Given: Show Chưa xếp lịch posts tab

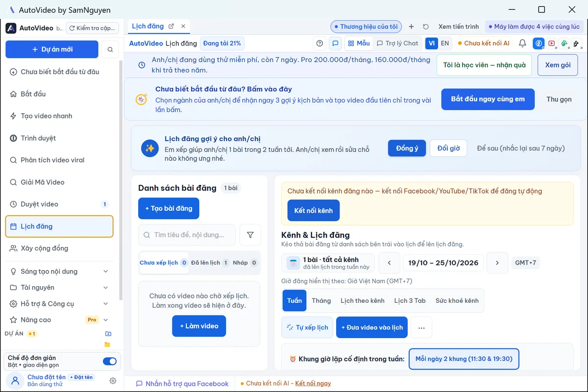Looking at the screenshot, I should (164, 263).
